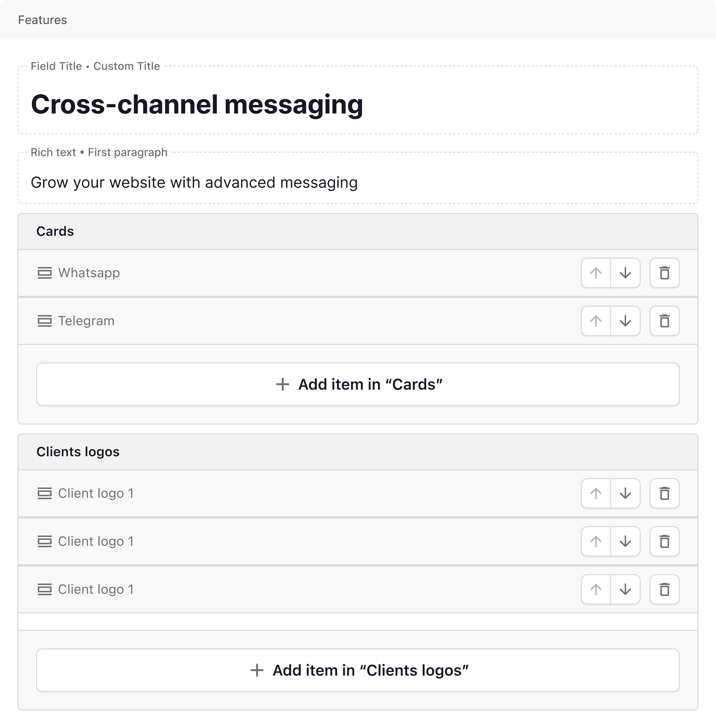Move Whatsapp card down
The image size is (716, 728).
[625, 273]
